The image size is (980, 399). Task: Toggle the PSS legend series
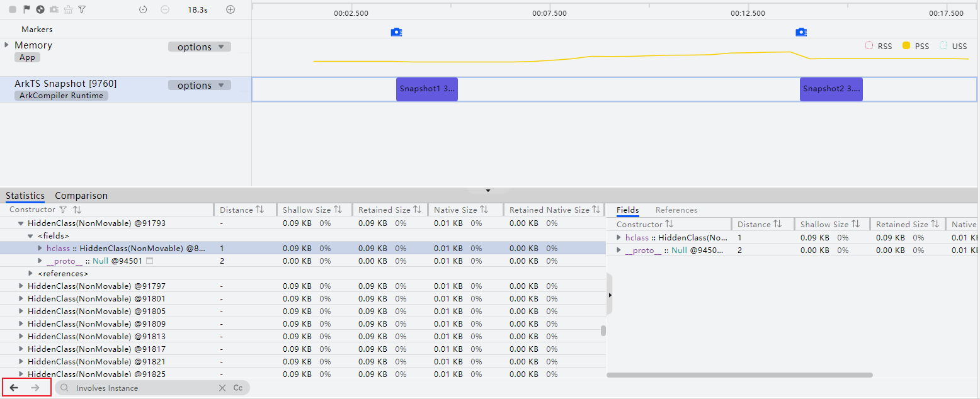pyautogui.click(x=916, y=46)
